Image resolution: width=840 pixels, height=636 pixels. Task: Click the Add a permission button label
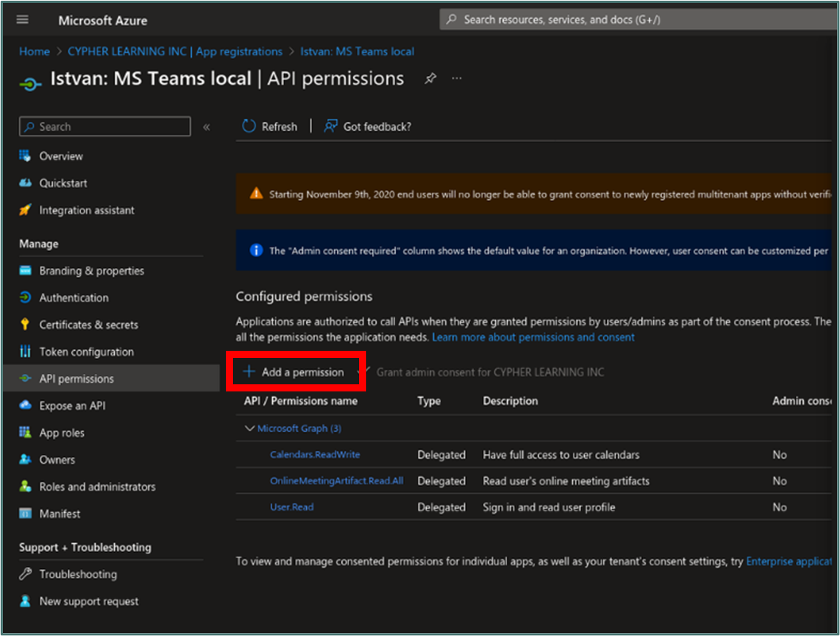click(303, 372)
